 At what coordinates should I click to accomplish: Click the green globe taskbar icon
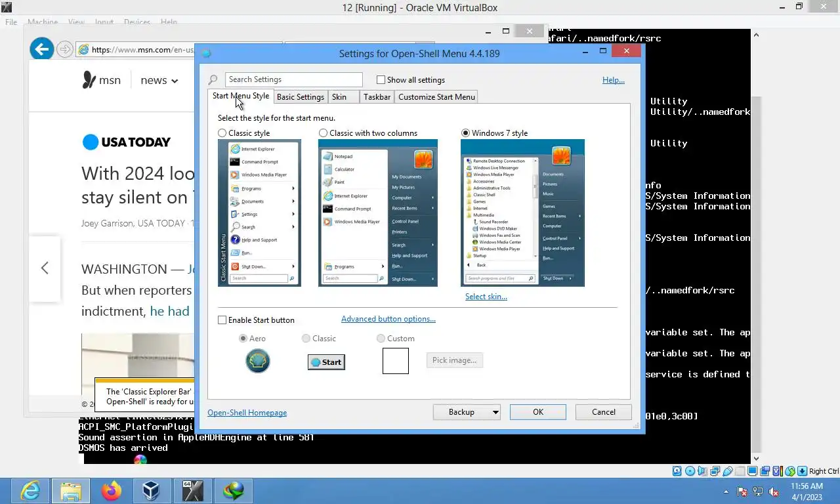(x=233, y=490)
